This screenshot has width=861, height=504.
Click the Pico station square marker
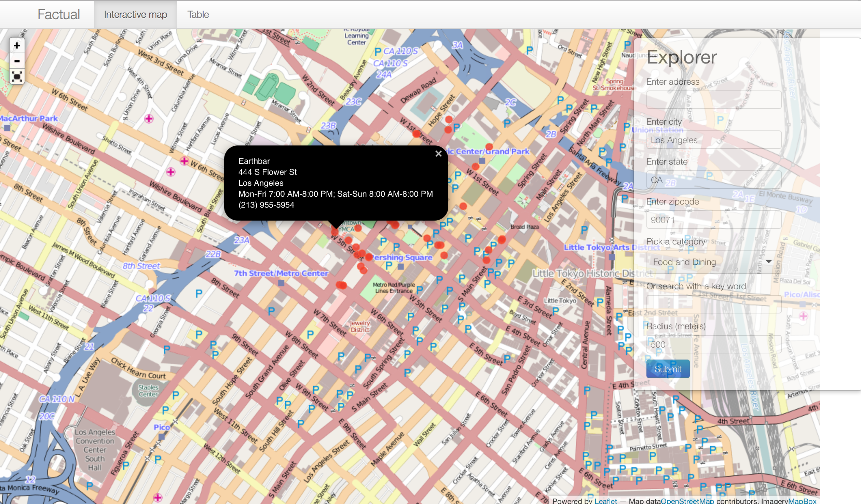tap(162, 436)
